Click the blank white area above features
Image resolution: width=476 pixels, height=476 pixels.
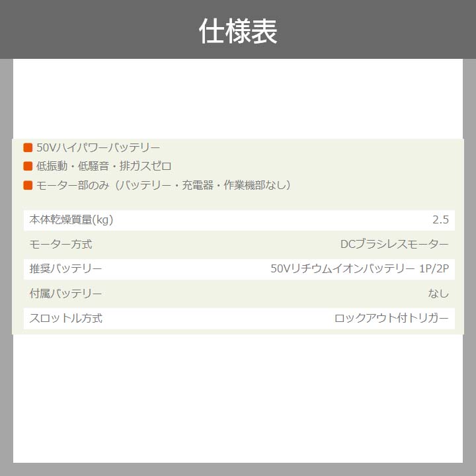pyautogui.click(x=238, y=99)
